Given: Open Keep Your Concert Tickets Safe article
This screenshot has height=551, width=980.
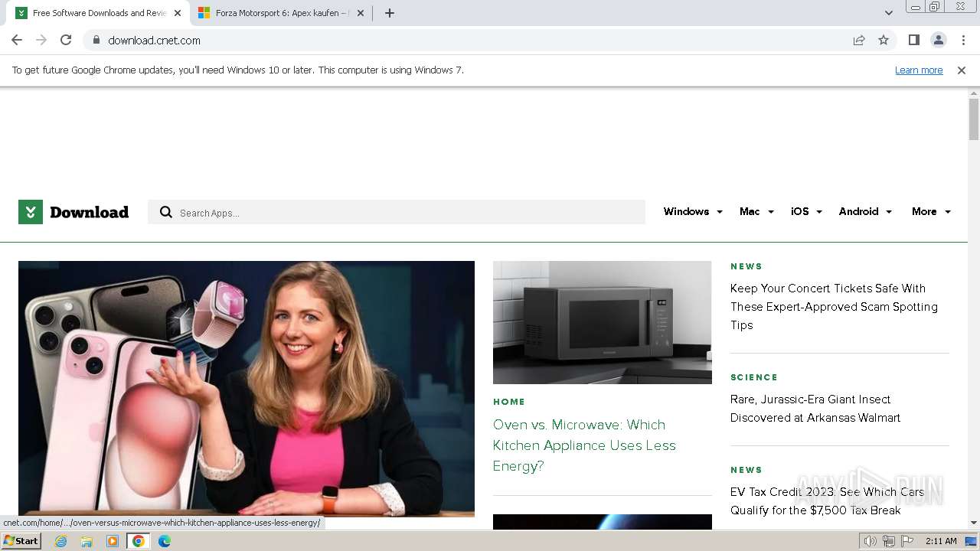Looking at the screenshot, I should pos(834,307).
